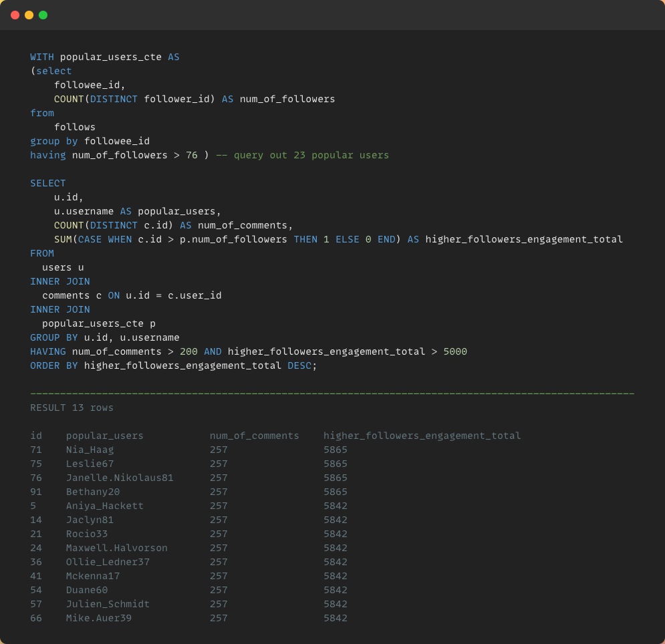The image size is (665, 644).
Task: Click username 'Mckenna17'
Action: click(93, 576)
